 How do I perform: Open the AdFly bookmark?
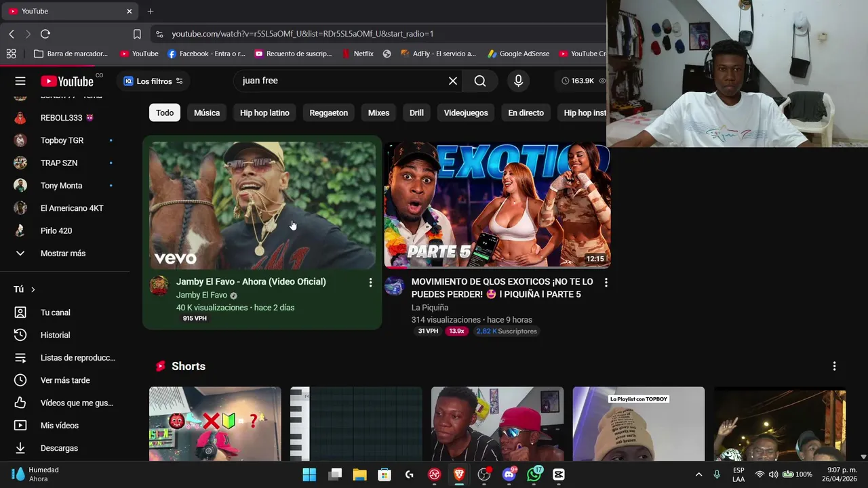pyautogui.click(x=438, y=54)
